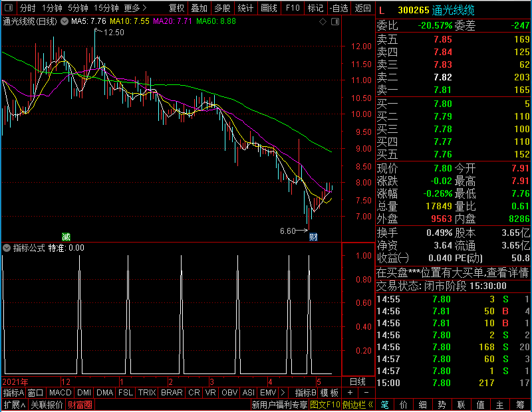Switch the indicator to OBV
The height and width of the screenshot is (412, 532).
[x=229, y=393]
